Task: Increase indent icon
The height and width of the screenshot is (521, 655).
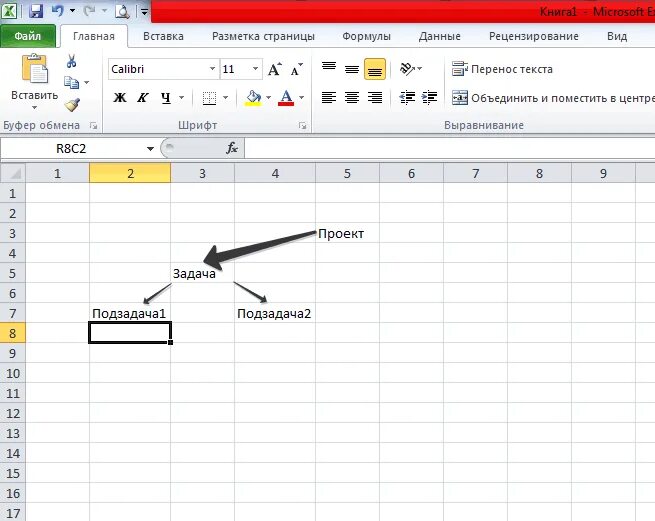Action: (429, 98)
